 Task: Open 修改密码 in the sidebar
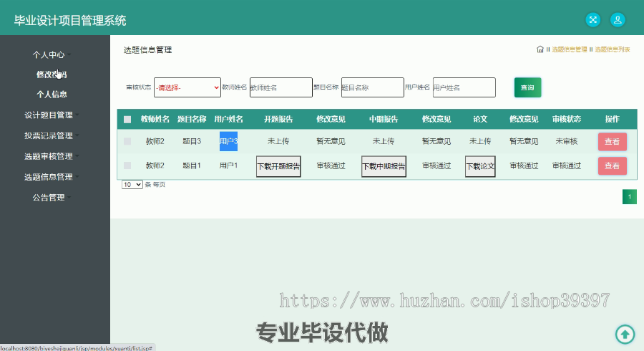[52, 74]
